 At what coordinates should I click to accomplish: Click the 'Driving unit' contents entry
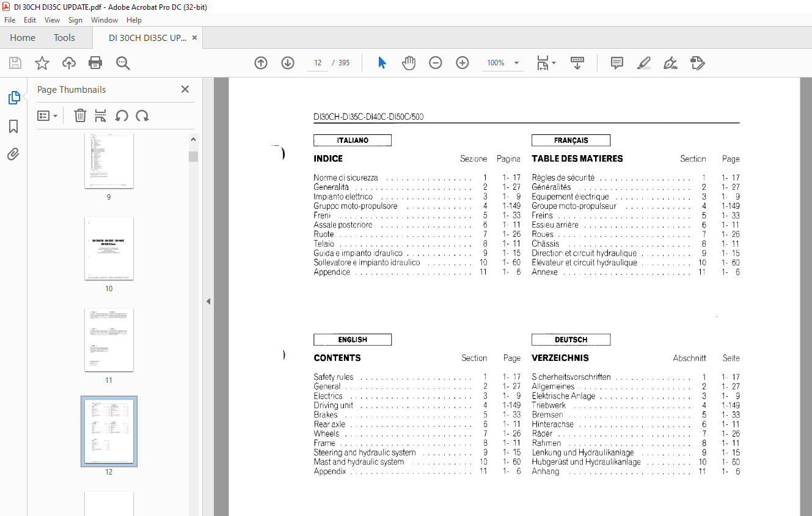coord(334,405)
